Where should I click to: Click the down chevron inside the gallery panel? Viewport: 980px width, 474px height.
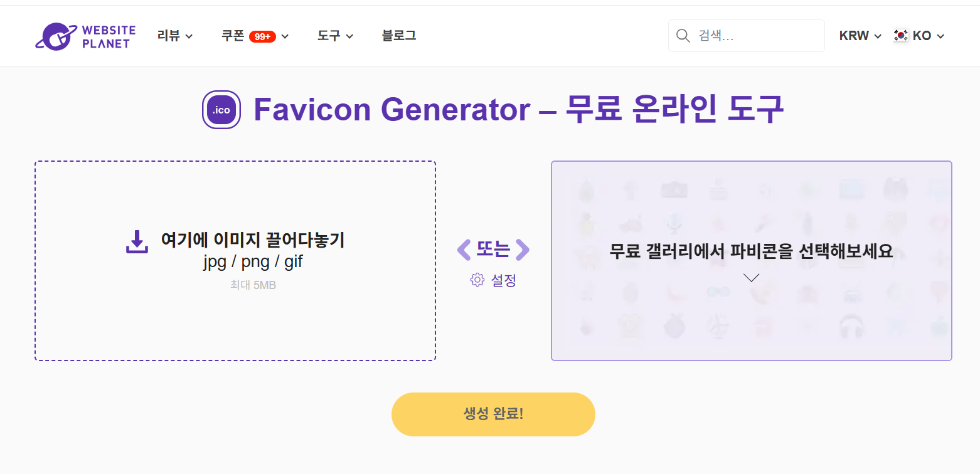click(752, 276)
